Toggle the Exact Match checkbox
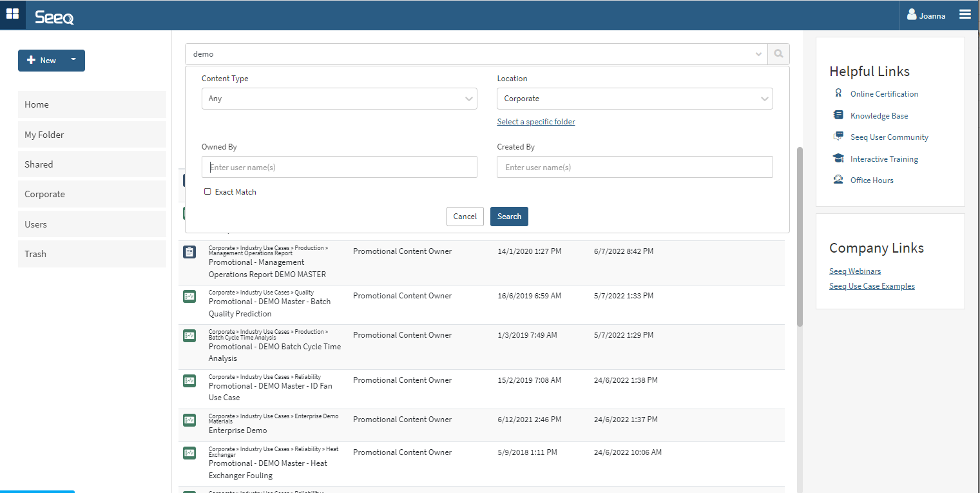This screenshot has height=493, width=980. pos(207,191)
